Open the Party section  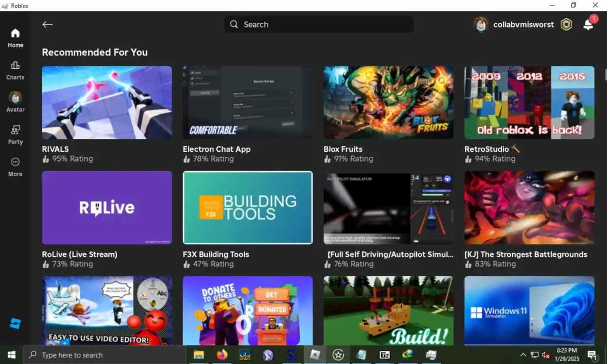pos(15,135)
